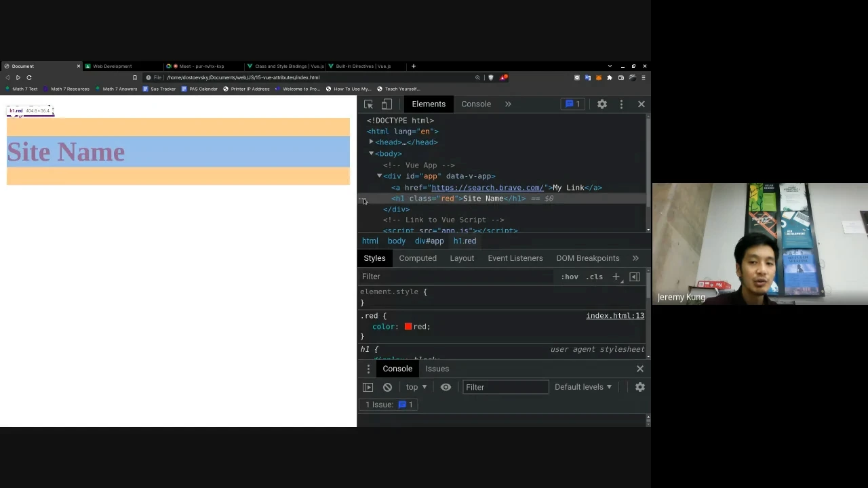The height and width of the screenshot is (488, 868).
Task: Show more DevTools panels with double chevron
Action: (508, 104)
